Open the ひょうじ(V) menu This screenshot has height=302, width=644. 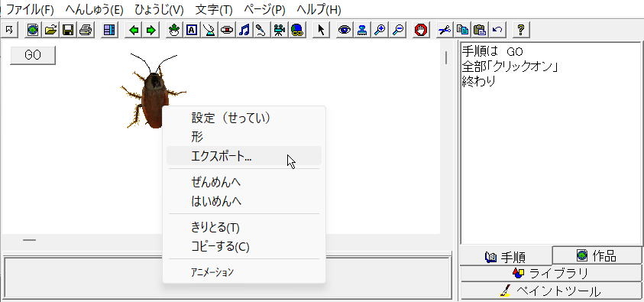click(x=160, y=9)
